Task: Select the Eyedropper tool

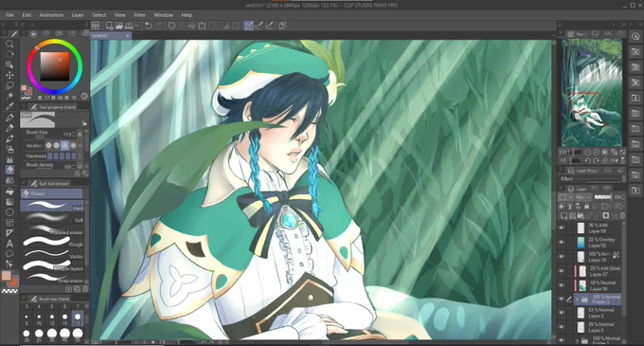Action: (x=9, y=106)
